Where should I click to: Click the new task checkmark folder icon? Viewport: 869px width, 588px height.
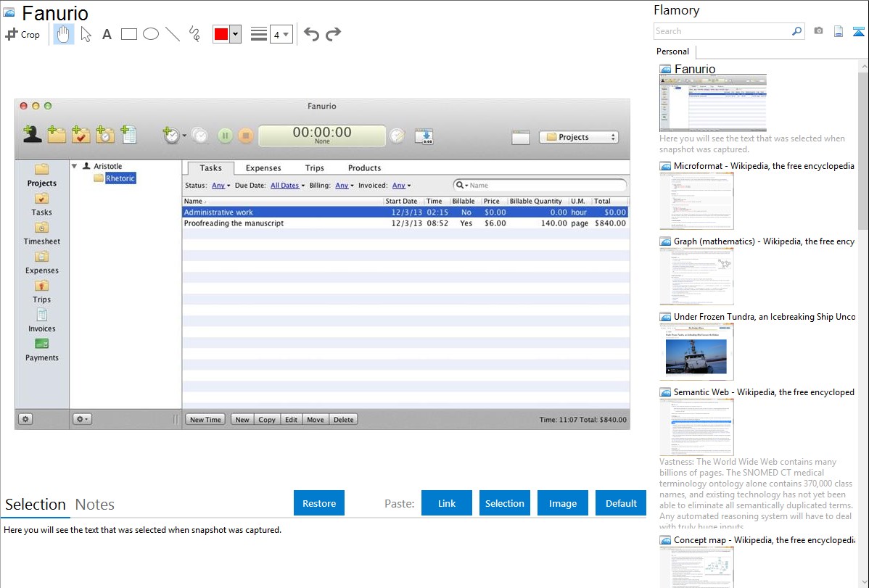pos(81,135)
